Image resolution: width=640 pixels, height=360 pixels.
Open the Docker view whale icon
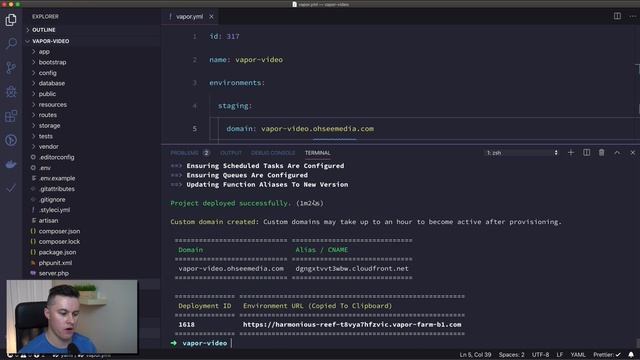click(x=11, y=164)
